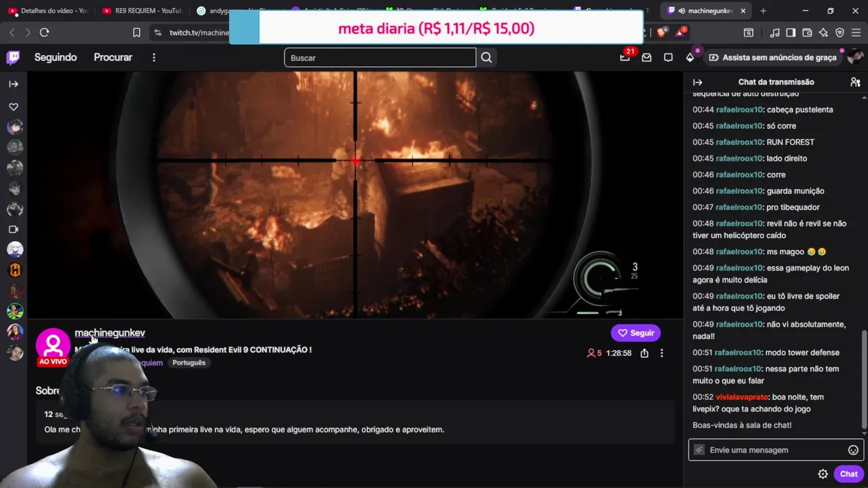Click the machinegunkev pink channel avatar
Image resolution: width=868 pixels, height=488 pixels.
tap(53, 344)
